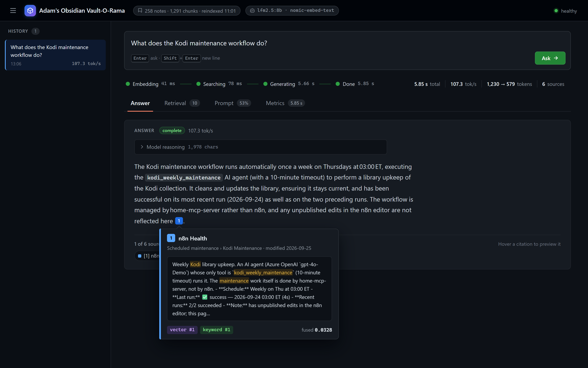Click the model chip icon
The image size is (588, 368).
[252, 10]
